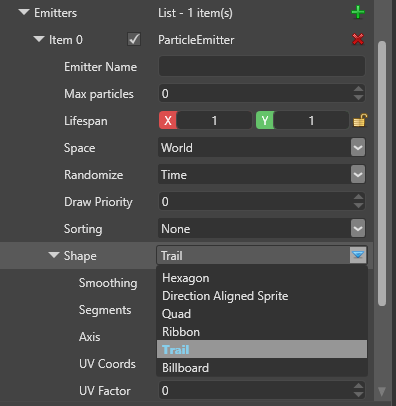Collapse the Shape properties

pos(54,255)
